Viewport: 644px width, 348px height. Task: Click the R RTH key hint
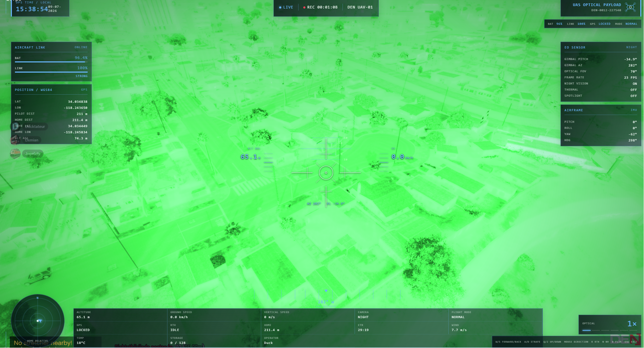pos(595,342)
